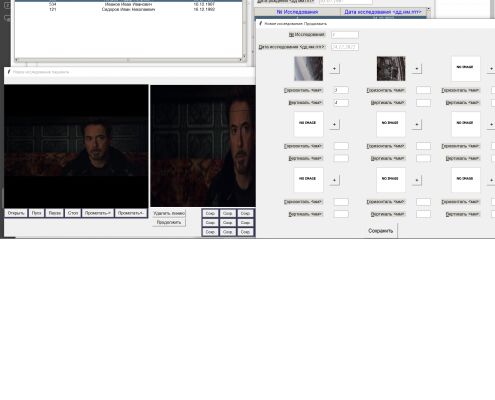The width and height of the screenshot is (495, 400).
Task: Click plus button beside second-row middle NO IMAGE
Action: (x=417, y=124)
